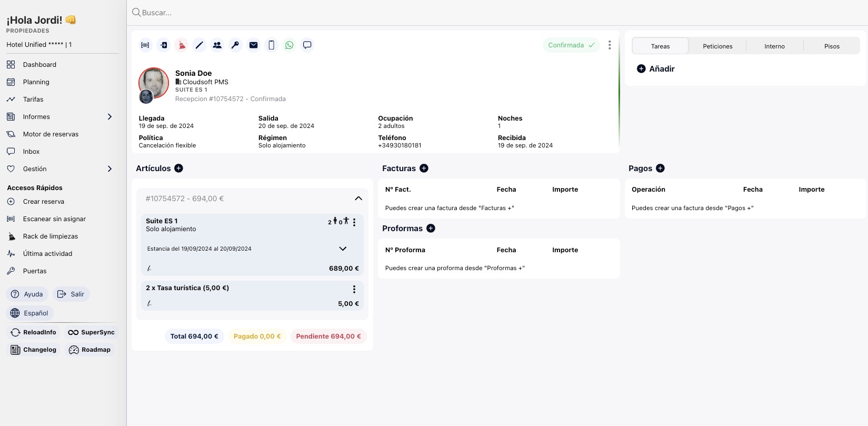The width and height of the screenshot is (868, 426).
Task: Open three-dot menu for Tasa turística item
Action: click(354, 289)
